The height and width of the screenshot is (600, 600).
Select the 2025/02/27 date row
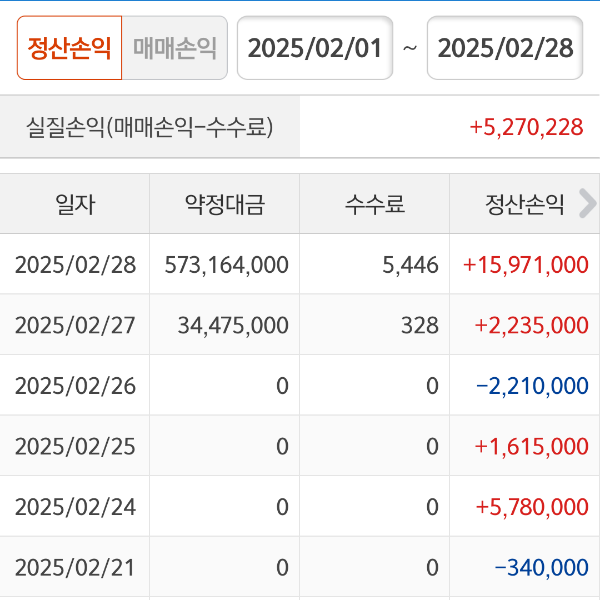coord(75,325)
